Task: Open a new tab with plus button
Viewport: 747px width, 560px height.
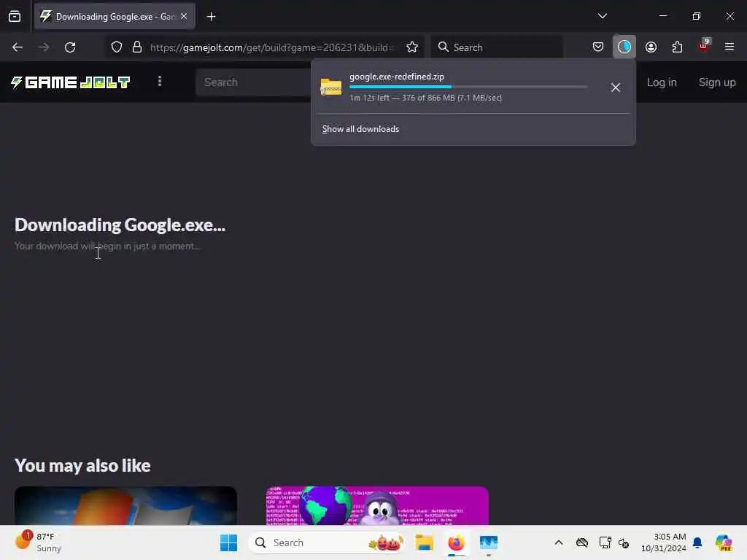Action: (211, 17)
